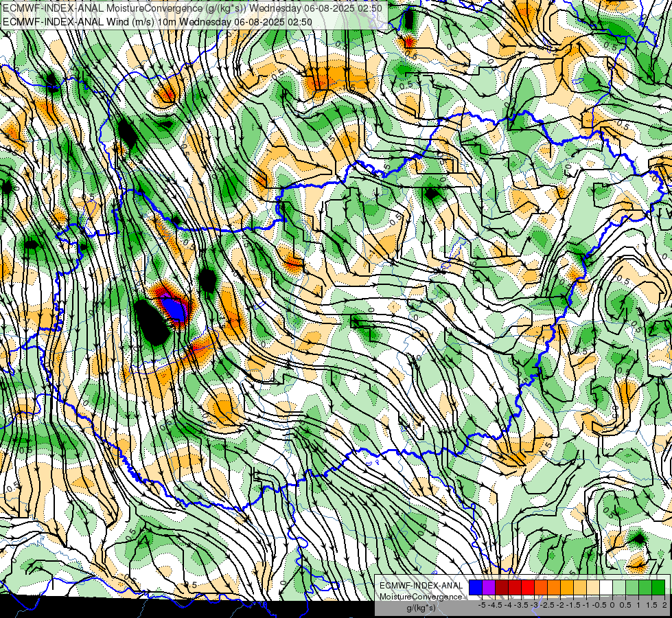Click the legend units g/(kg*s)

click(x=421, y=608)
